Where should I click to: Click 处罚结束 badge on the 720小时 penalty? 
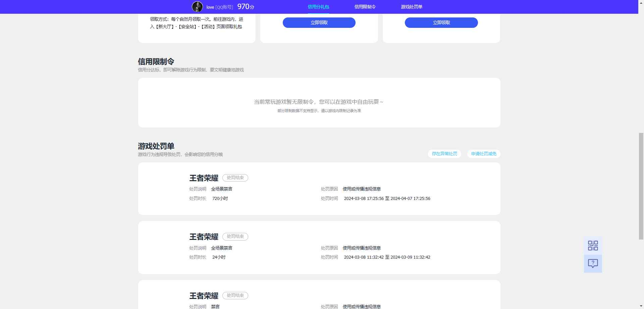pyautogui.click(x=235, y=178)
